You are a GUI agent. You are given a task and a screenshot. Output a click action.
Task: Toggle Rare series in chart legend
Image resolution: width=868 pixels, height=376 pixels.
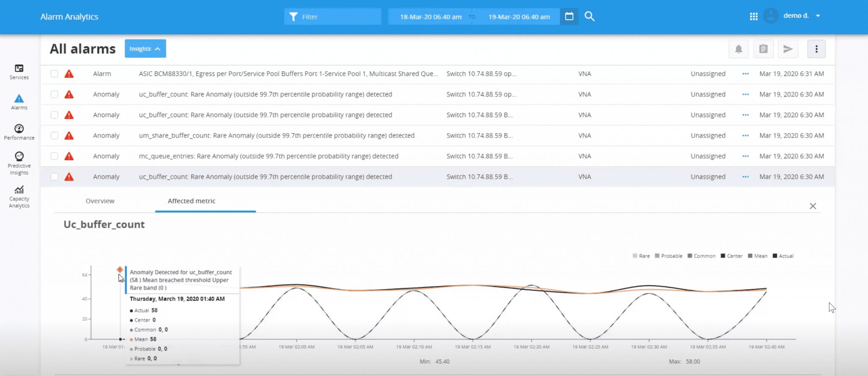coord(641,256)
